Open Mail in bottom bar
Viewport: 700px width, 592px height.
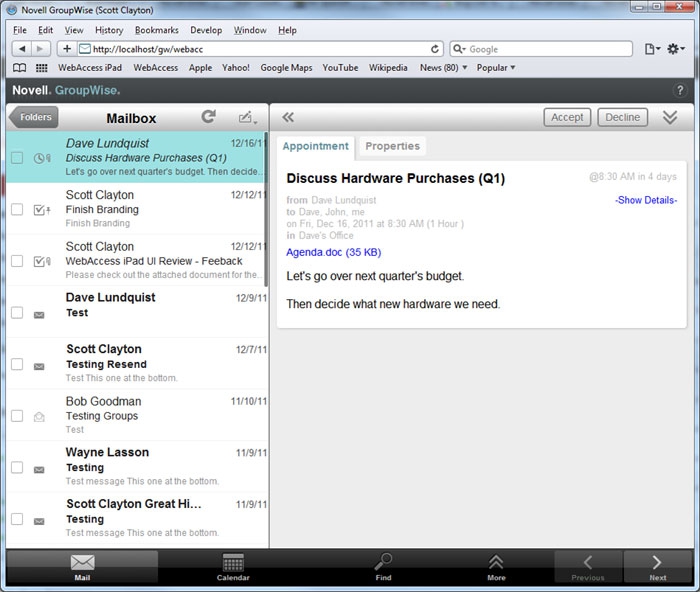click(x=82, y=567)
